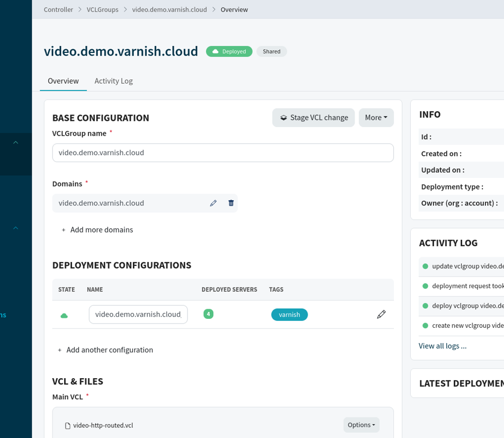
Task: Open View all logs link
Action: click(443, 346)
